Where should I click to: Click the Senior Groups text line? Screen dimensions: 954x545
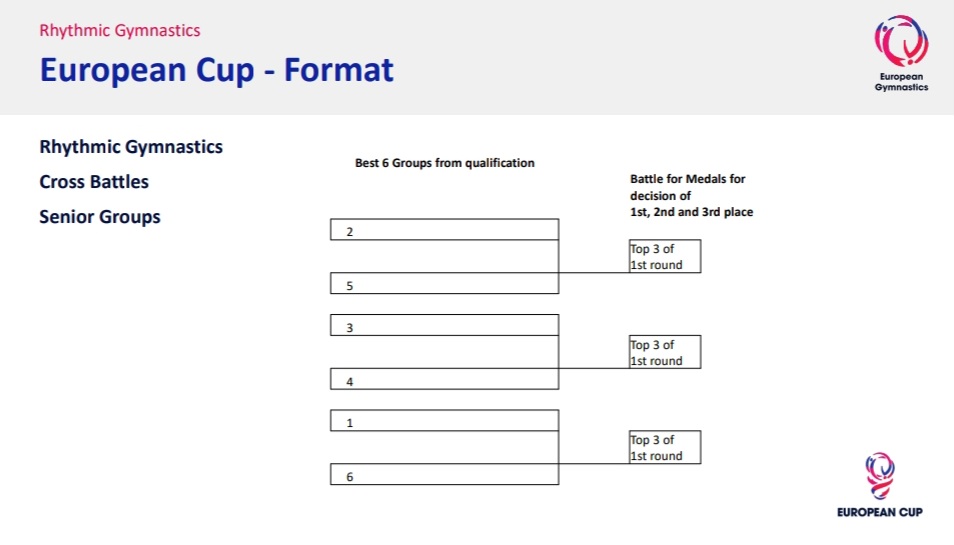[x=100, y=217]
